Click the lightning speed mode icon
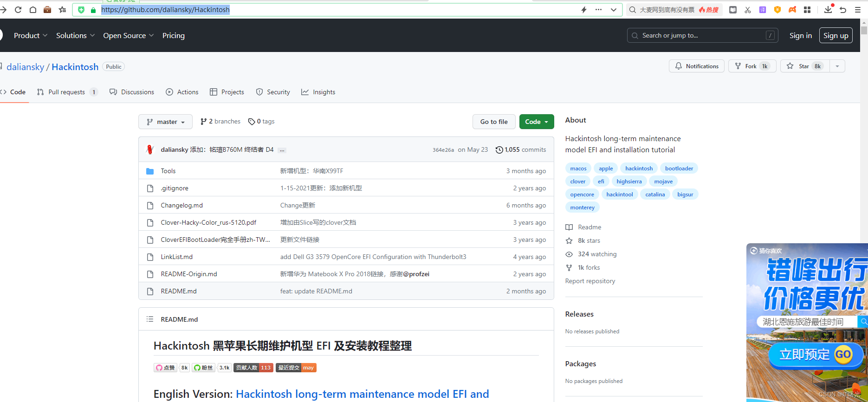The image size is (868, 402). (x=584, y=9)
